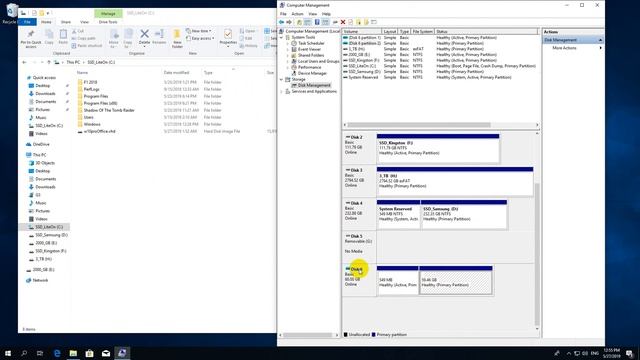Viewport: 640px width, 360px height.
Task: Click taskbar search icon
Action: (x=24, y=353)
